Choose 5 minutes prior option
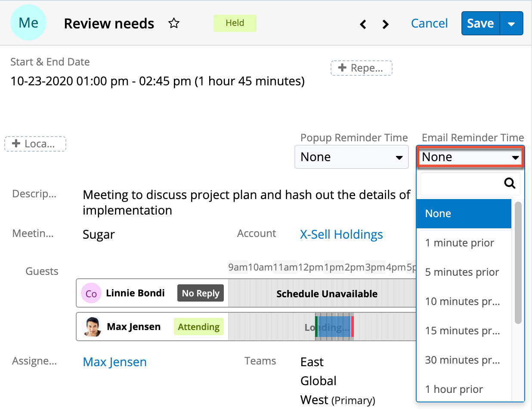 462,272
